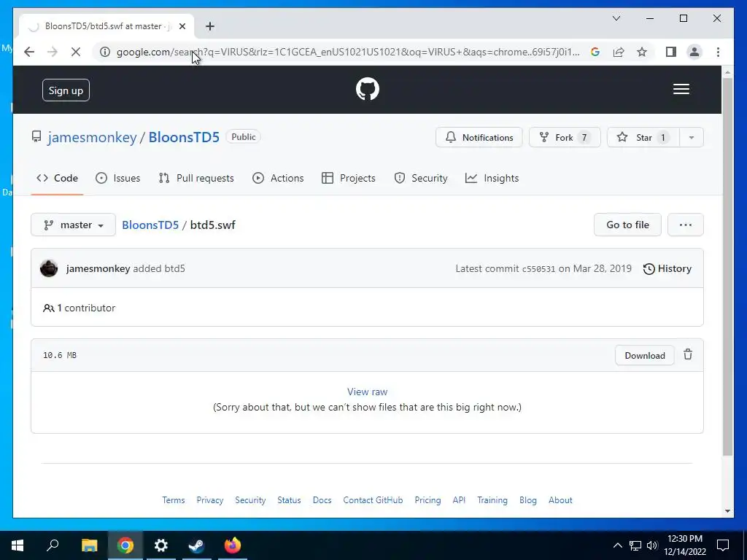Open Chrome side panel icon
Screen dimensions: 747x560
[671, 52]
